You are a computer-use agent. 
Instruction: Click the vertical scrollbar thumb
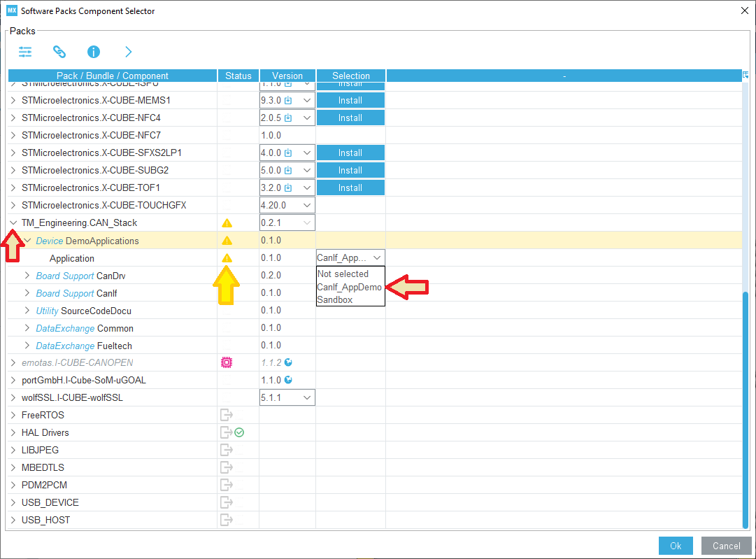[x=746, y=409]
